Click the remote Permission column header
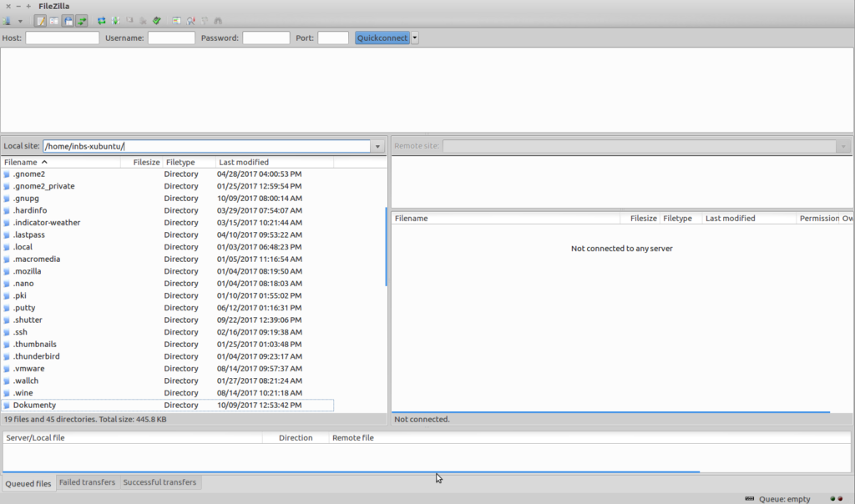Viewport: 855px width, 504px height. point(818,218)
